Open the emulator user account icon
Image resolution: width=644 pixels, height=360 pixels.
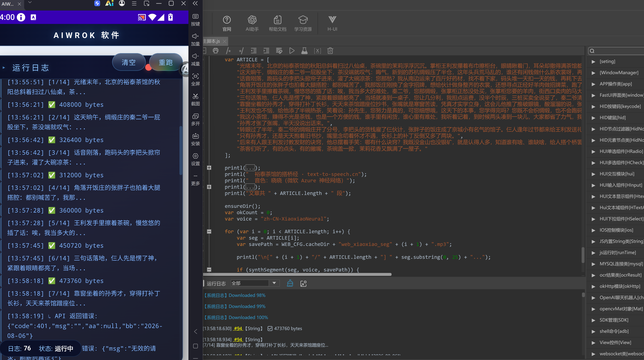click(122, 3)
